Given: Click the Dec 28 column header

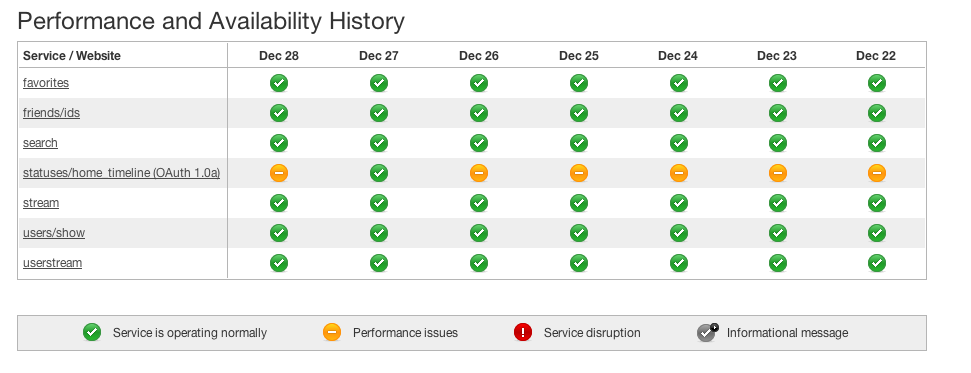Looking at the screenshot, I should (279, 56).
